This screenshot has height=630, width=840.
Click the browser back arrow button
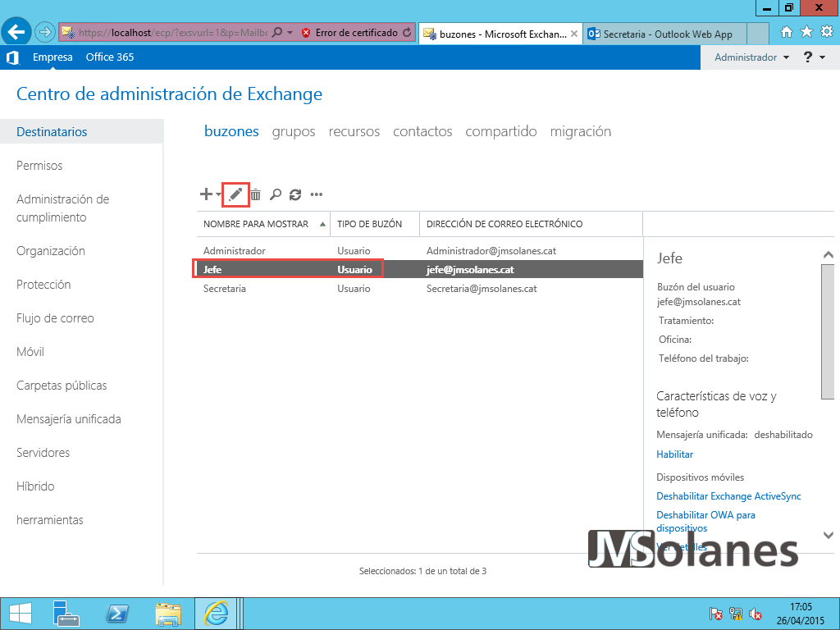tap(16, 32)
